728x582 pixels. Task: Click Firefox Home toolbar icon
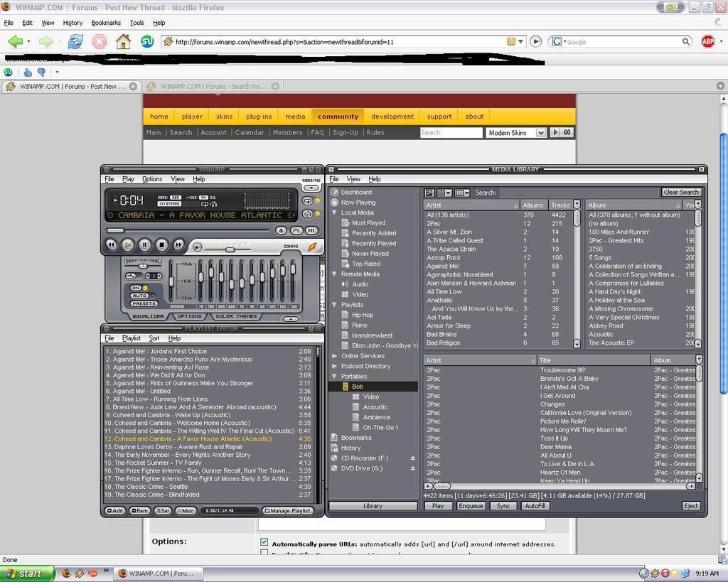(124, 42)
